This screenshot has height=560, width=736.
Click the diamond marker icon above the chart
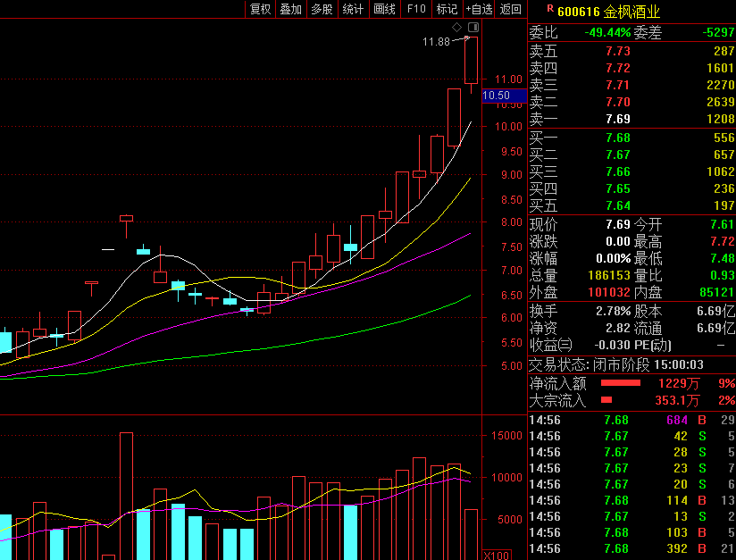click(456, 28)
